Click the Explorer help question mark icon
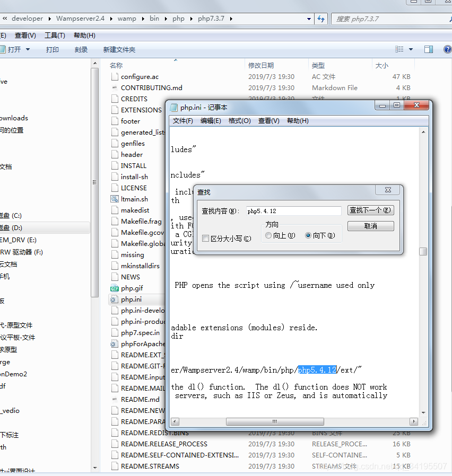This screenshot has width=452, height=476. 447,49
